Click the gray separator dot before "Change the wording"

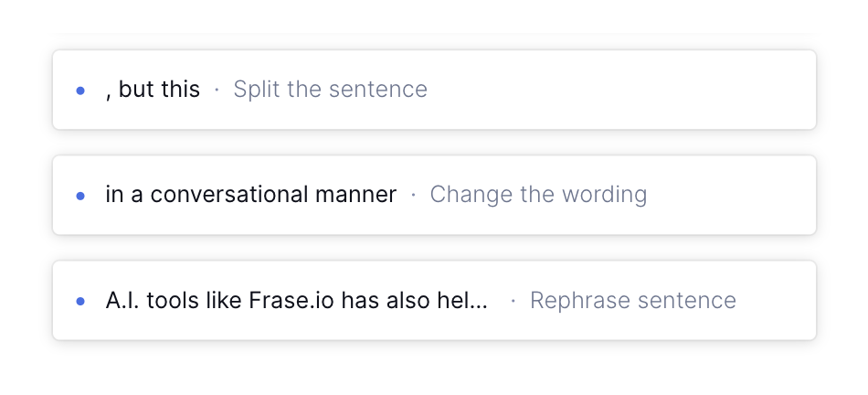pyautogui.click(x=413, y=195)
